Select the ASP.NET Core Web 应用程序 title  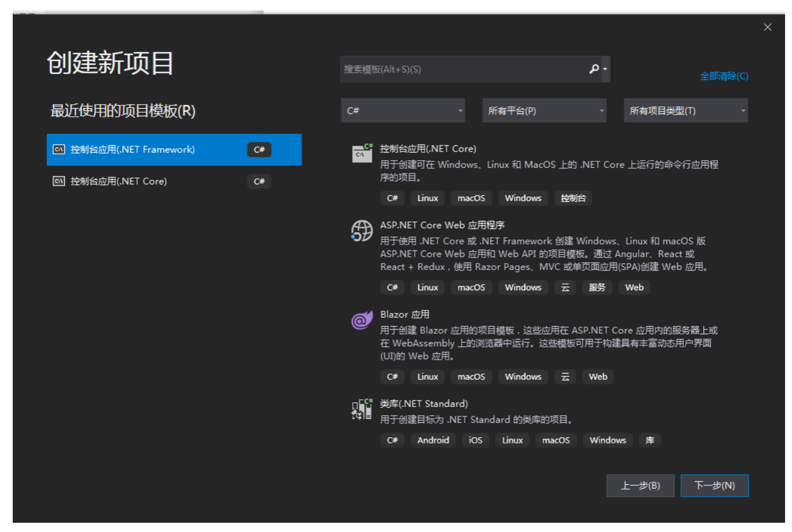(x=442, y=225)
